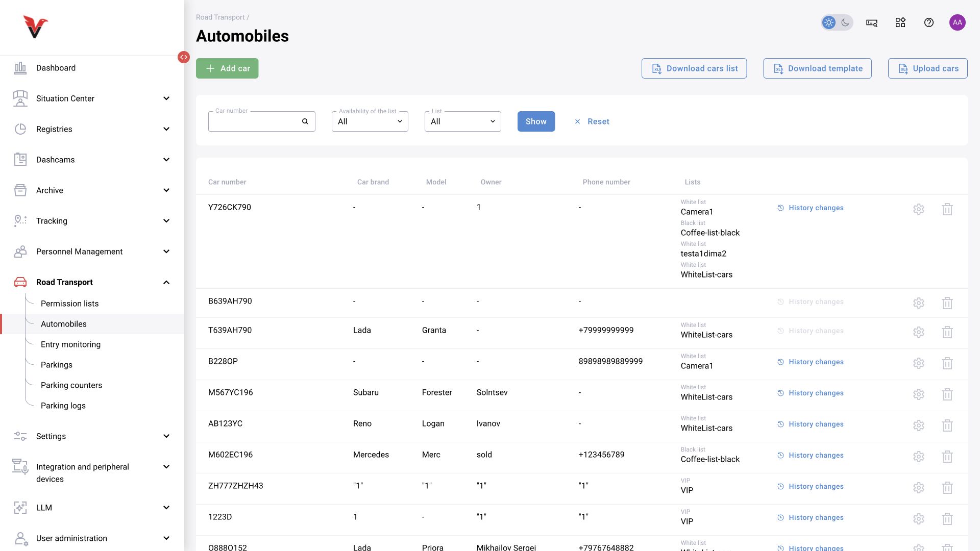This screenshot has height=551, width=980.
Task: Open settings gear for car 1223D
Action: pyautogui.click(x=919, y=519)
